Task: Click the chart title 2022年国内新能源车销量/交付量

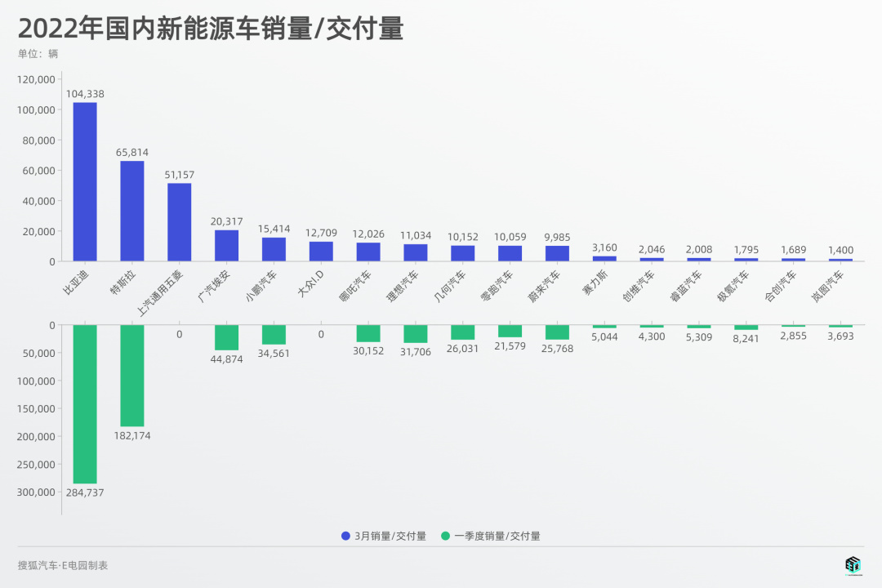Action: (x=211, y=29)
